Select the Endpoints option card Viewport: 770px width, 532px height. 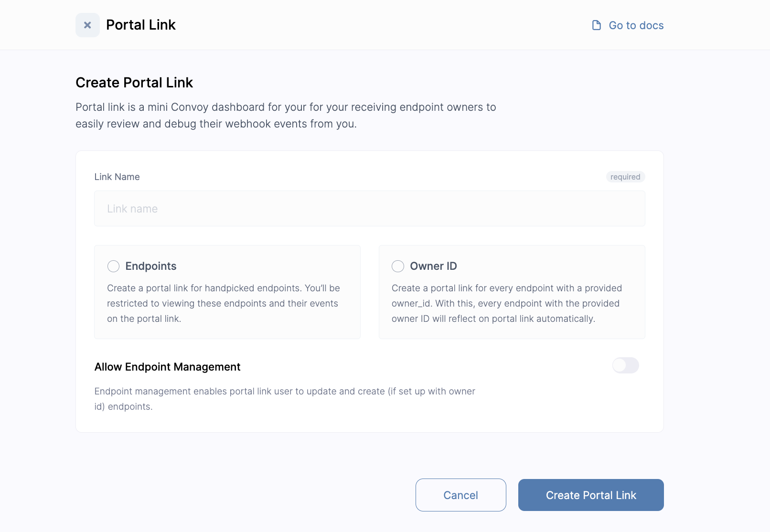tap(227, 292)
